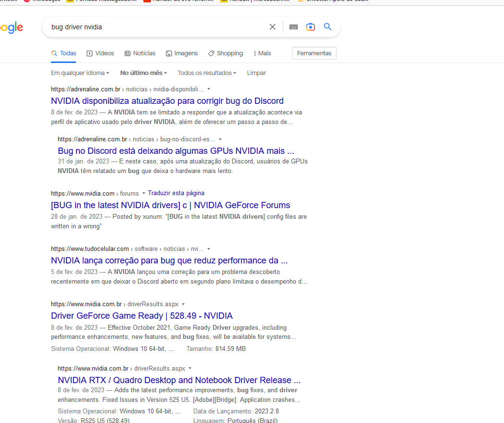Switch to the Vídeos tab
The width and height of the screenshot is (504, 423).
101,53
